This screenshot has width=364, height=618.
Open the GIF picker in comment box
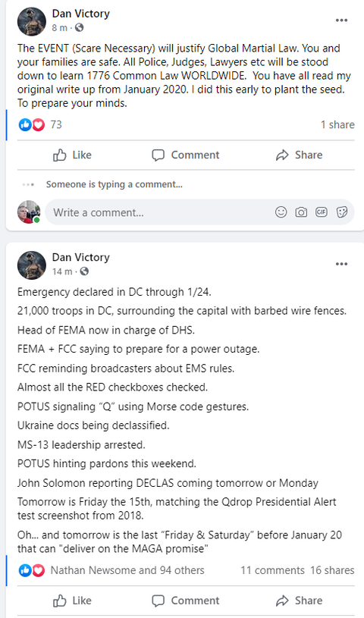322,212
